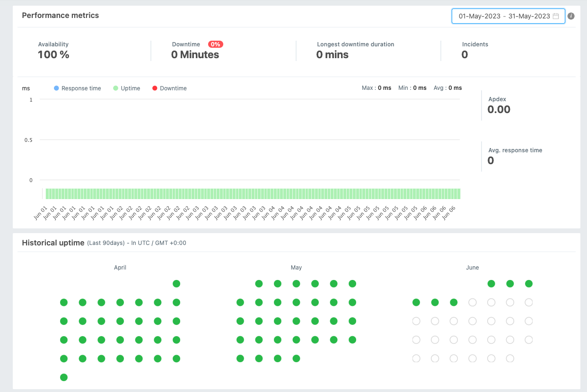Click the last green dot in the May grid
Image resolution: width=587 pixels, height=392 pixels.
[296, 358]
